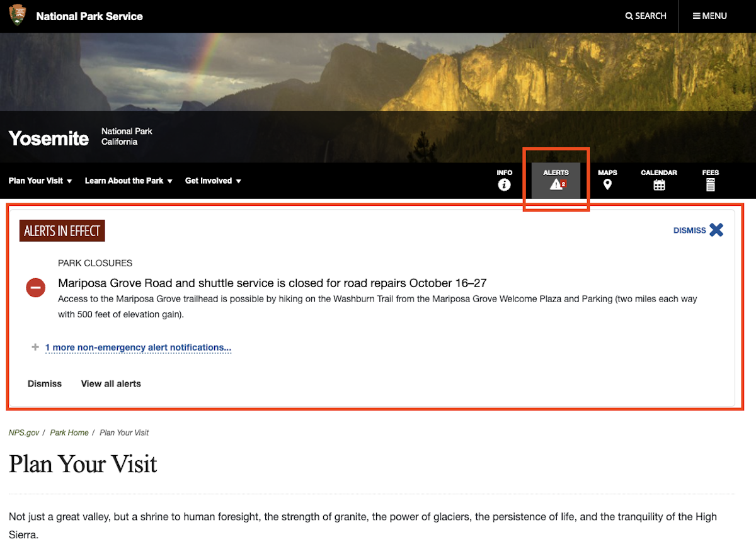756x554 pixels.
Task: Click the Plan Your Visit page heading
Action: click(x=83, y=464)
